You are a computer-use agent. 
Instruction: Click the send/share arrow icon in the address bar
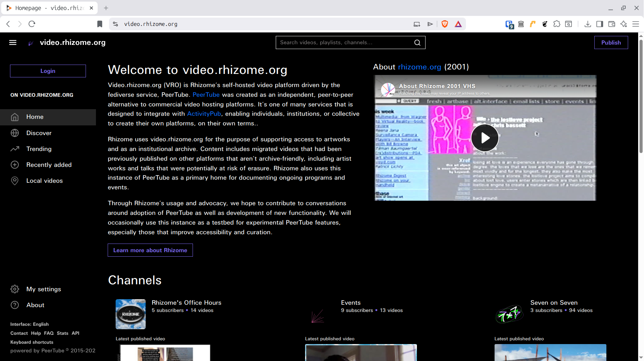pyautogui.click(x=430, y=24)
